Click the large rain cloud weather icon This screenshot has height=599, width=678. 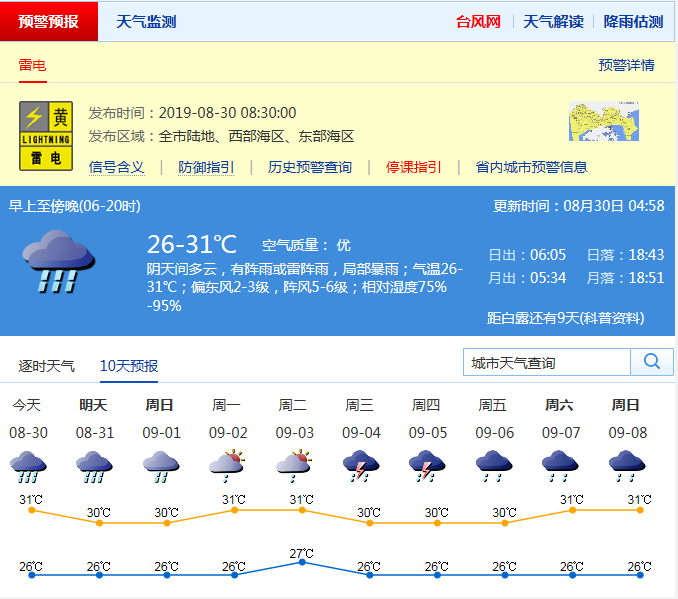point(59,260)
